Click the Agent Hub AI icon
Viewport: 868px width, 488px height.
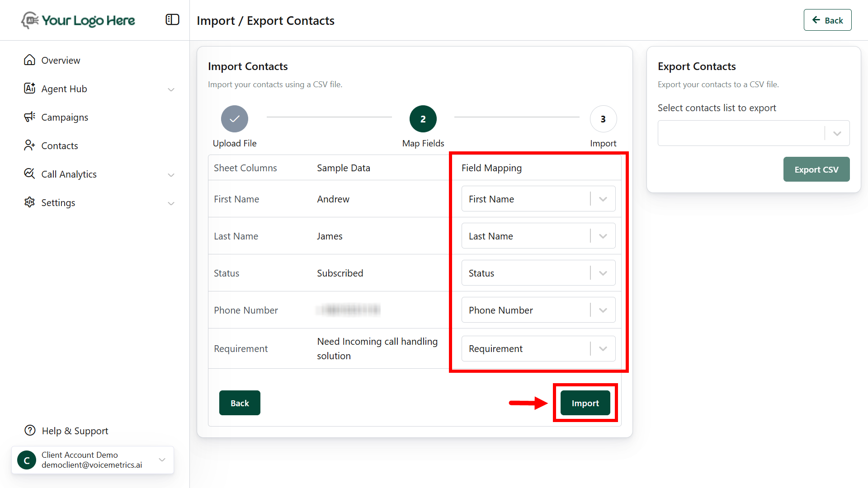tap(29, 89)
